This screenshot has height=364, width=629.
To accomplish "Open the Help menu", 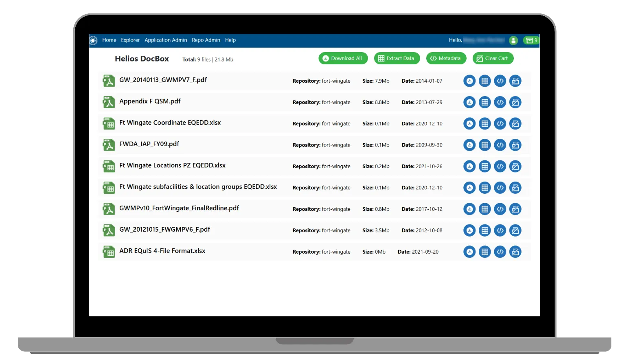I will tap(230, 40).
